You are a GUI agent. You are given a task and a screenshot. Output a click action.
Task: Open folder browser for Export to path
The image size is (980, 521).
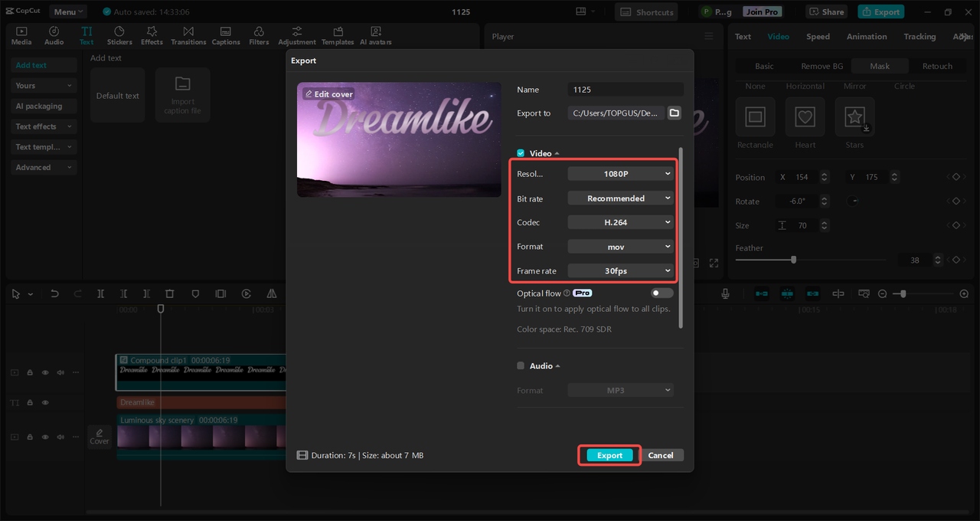[x=674, y=113]
